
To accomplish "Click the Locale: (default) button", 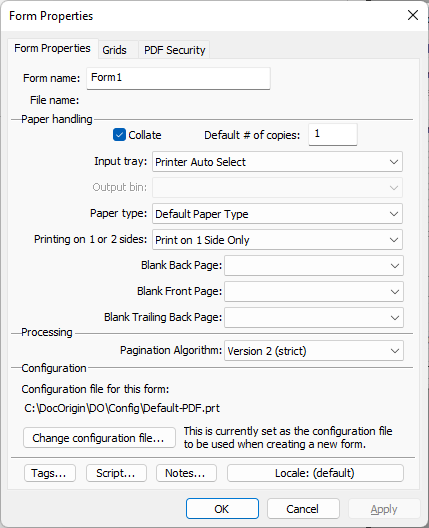I will [315, 473].
